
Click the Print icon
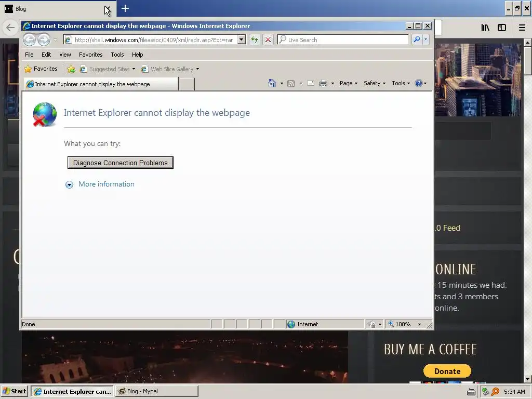click(x=323, y=84)
